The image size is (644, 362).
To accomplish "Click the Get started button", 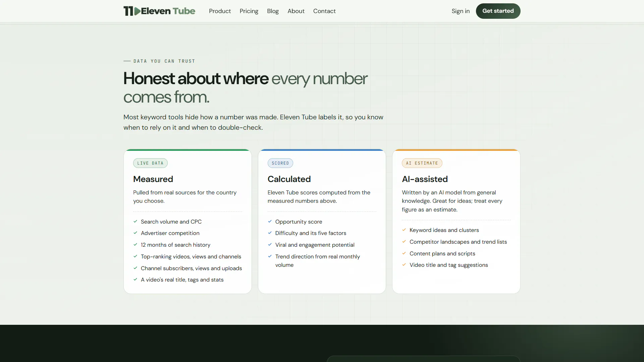I will (x=498, y=11).
